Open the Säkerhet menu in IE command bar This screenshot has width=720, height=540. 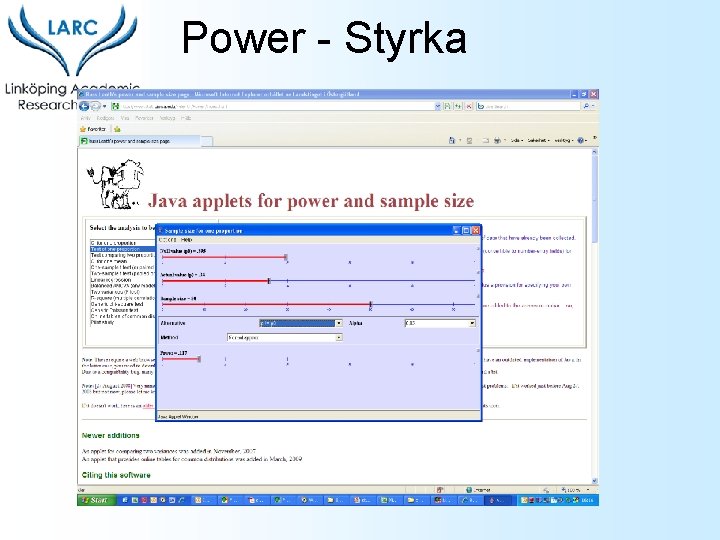[x=538, y=141]
